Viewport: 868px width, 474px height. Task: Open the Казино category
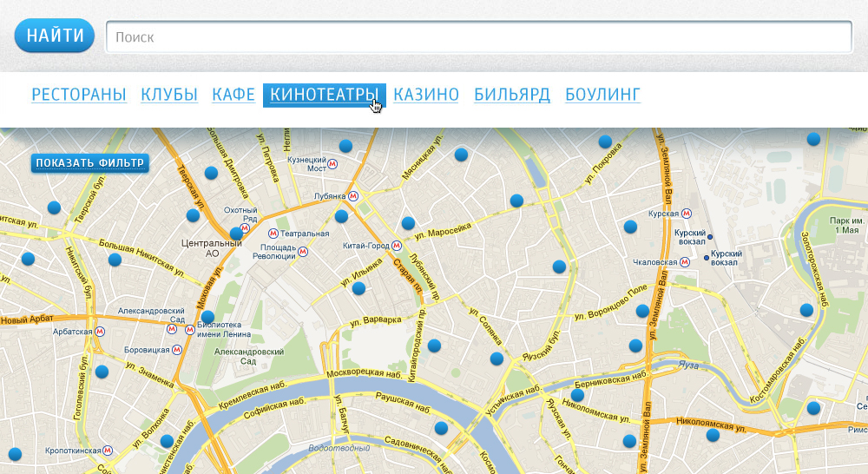(x=426, y=95)
